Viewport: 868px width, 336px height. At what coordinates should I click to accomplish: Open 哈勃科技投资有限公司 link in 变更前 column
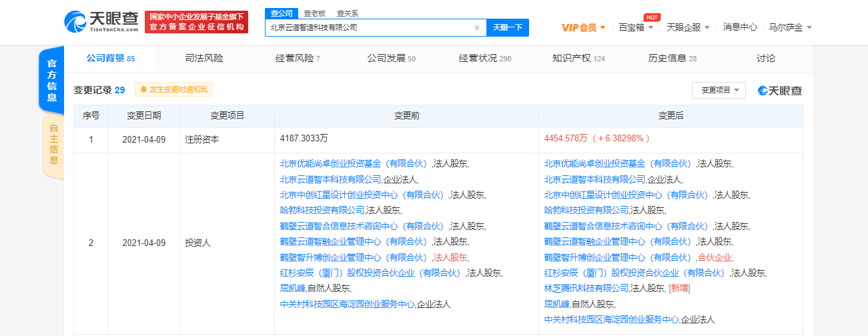pos(322,210)
